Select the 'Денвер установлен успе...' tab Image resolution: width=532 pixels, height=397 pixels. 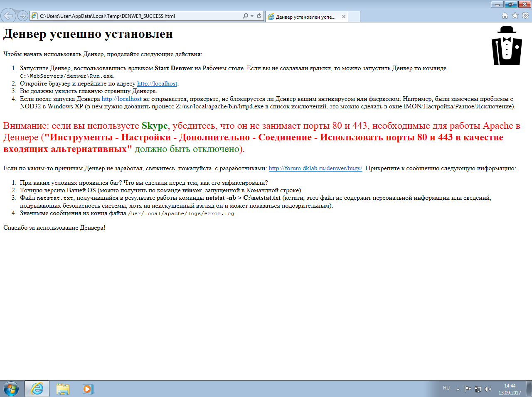[x=306, y=17]
